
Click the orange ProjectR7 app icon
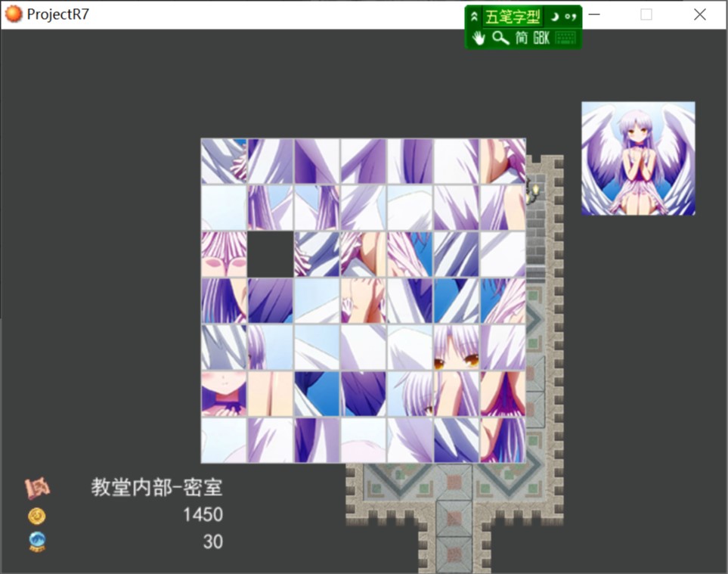click(14, 14)
